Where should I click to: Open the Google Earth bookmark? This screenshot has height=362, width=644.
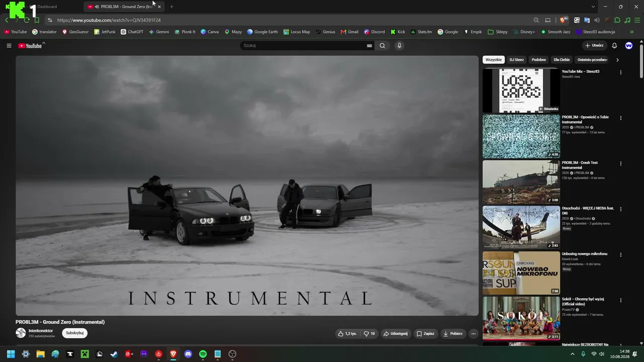(x=262, y=32)
